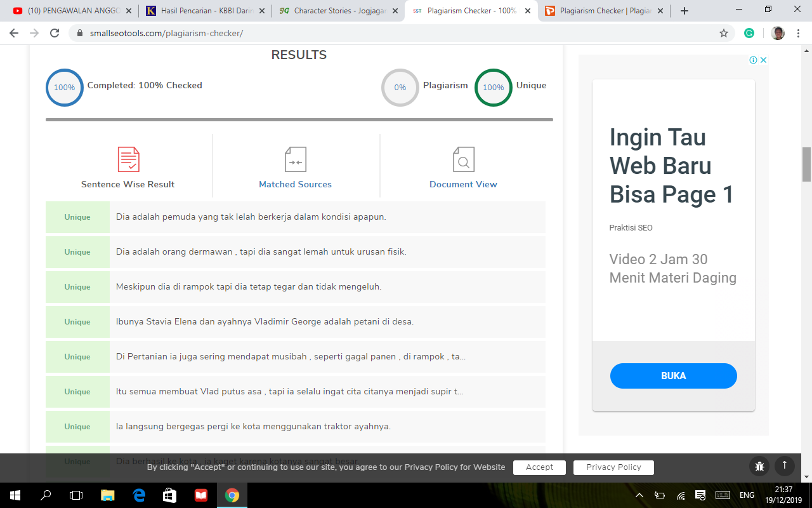Click the 0% plagiarism circle
The image size is (812, 508).
pos(400,87)
